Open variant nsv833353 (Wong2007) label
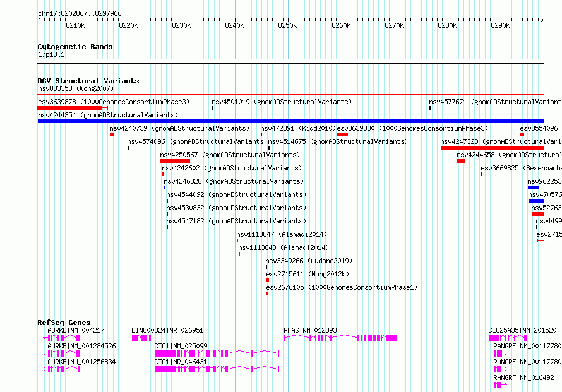562x392 pixels. tap(76, 88)
